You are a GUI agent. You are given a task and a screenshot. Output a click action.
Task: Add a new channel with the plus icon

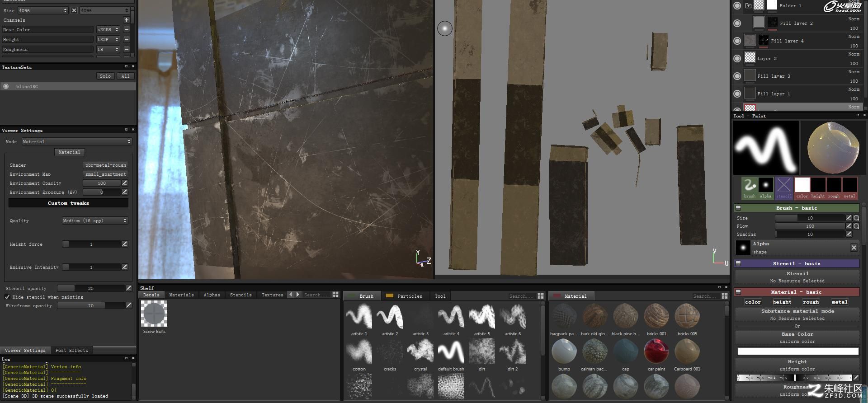[x=127, y=20]
